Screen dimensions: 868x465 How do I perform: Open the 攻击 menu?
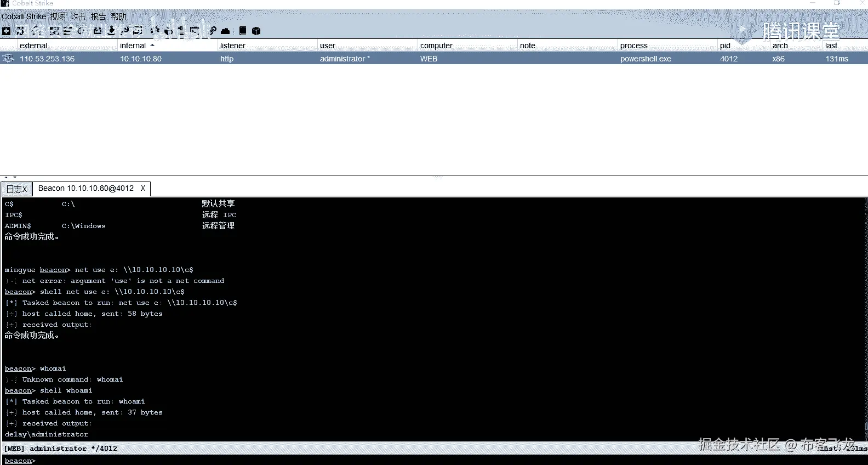78,16
